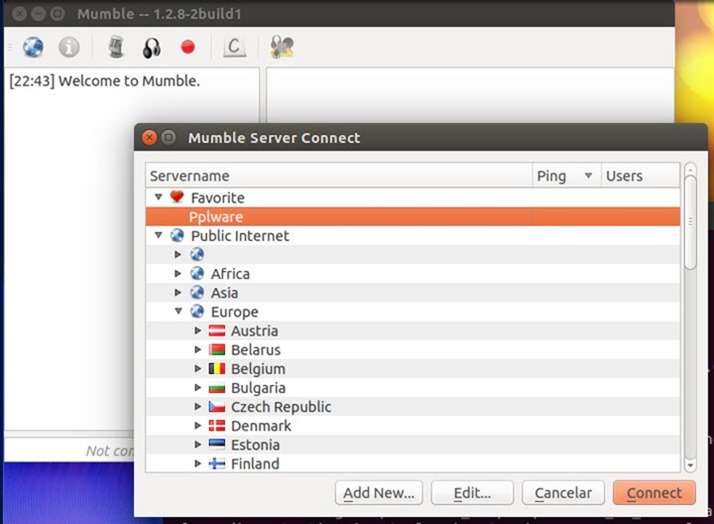Select the Pplware favorite server
The image size is (714, 524).
tap(413, 217)
